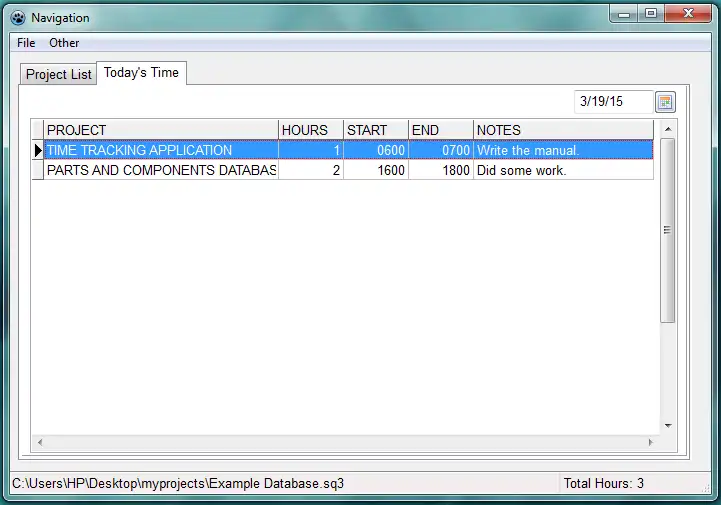This screenshot has width=721, height=505.
Task: Click the NOTES column header
Action: (x=563, y=130)
